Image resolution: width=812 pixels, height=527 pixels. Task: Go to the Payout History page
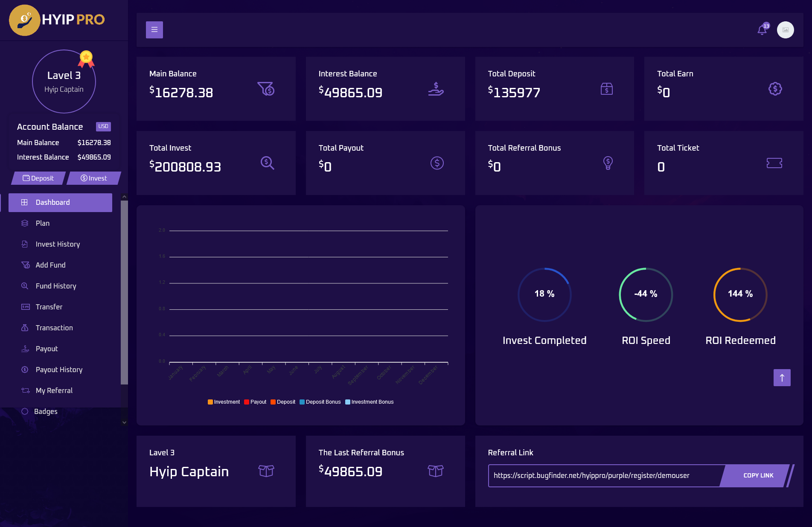point(59,370)
